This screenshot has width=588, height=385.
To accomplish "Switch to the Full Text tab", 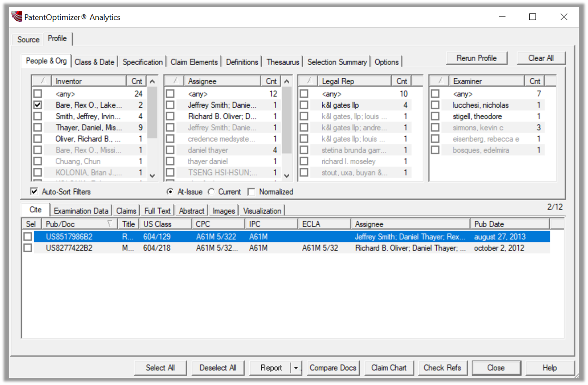I will (158, 211).
